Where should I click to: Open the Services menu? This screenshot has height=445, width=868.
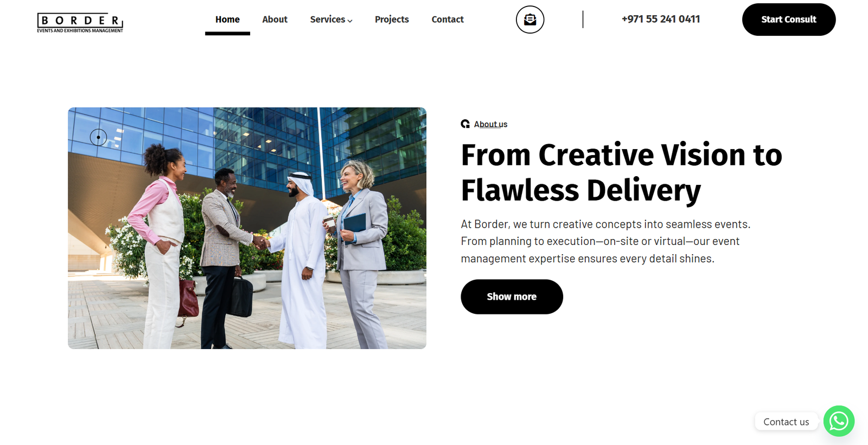coord(328,20)
